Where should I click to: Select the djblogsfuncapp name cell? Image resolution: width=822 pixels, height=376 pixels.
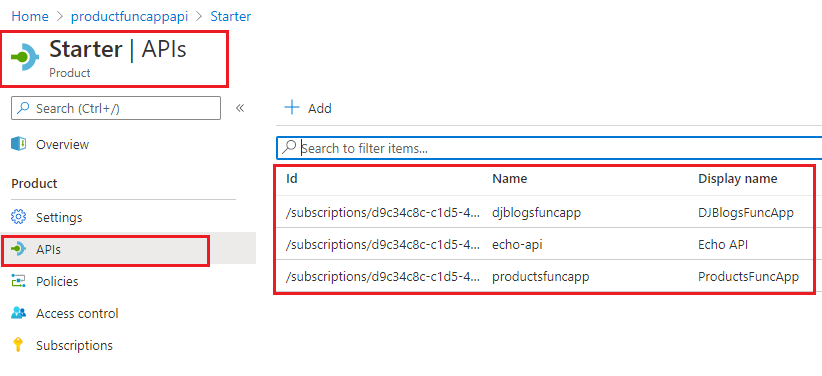[536, 213]
